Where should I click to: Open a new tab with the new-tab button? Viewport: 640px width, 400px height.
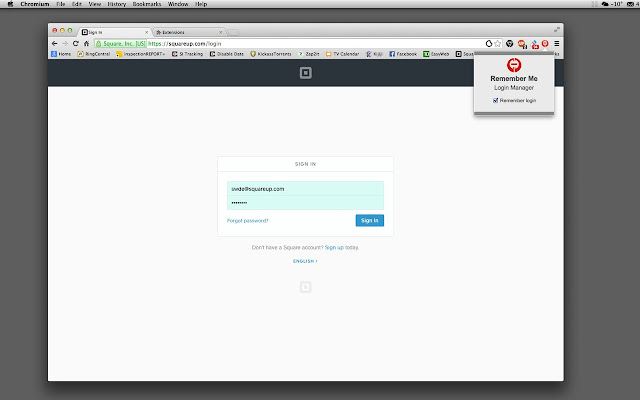coord(233,32)
